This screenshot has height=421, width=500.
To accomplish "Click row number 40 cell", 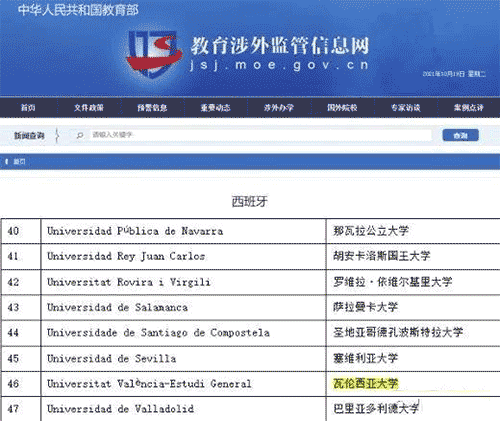I will 21,231.
